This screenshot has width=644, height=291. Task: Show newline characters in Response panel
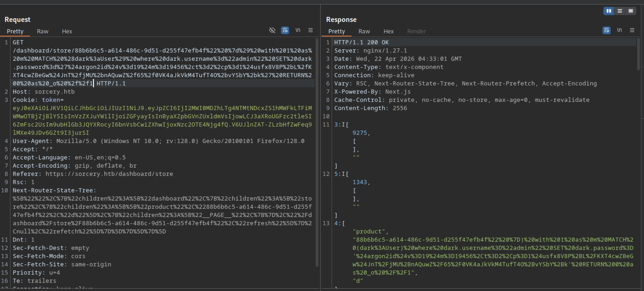[x=619, y=30]
